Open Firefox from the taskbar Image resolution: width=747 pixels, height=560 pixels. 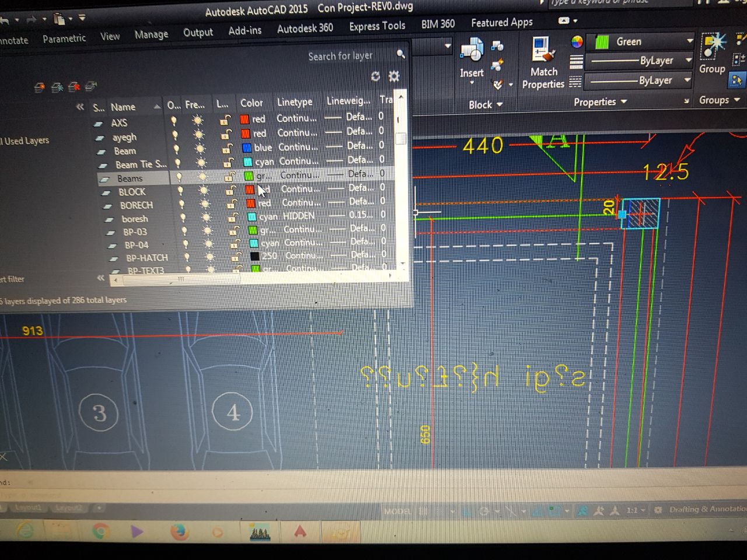click(x=179, y=531)
